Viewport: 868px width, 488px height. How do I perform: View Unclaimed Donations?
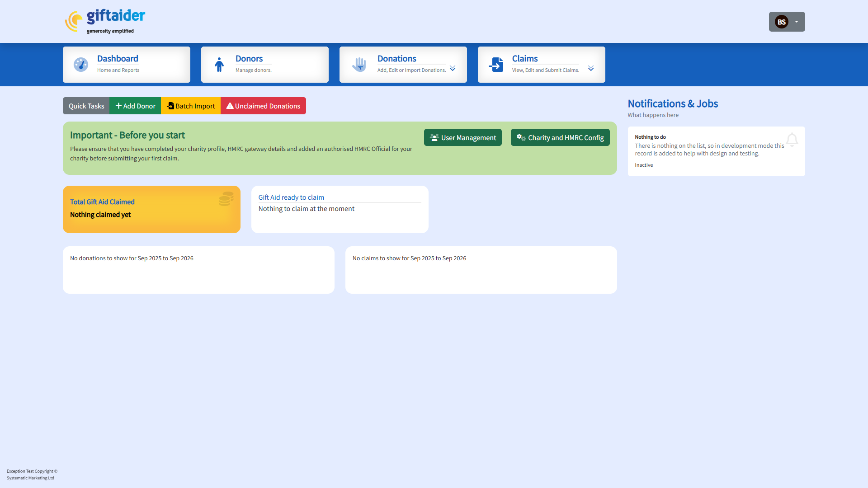point(263,106)
